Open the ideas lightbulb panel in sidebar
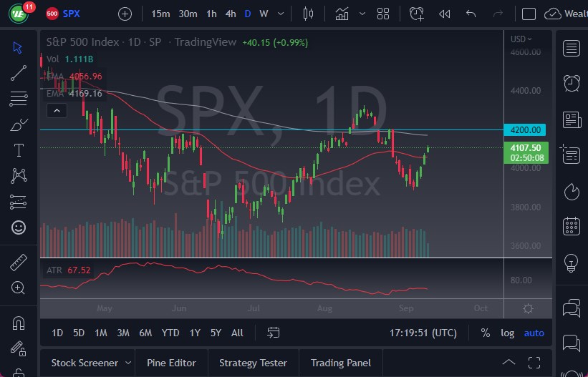The width and height of the screenshot is (588, 377). pos(571,263)
